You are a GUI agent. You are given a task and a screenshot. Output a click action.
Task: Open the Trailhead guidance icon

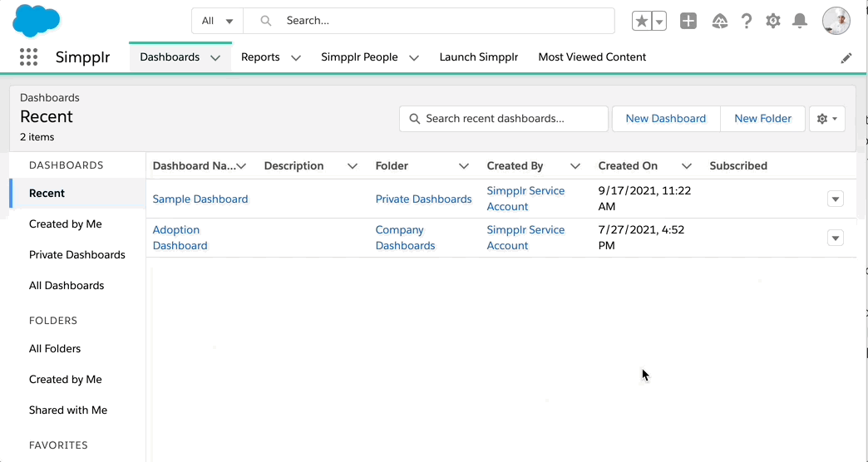pyautogui.click(x=720, y=21)
